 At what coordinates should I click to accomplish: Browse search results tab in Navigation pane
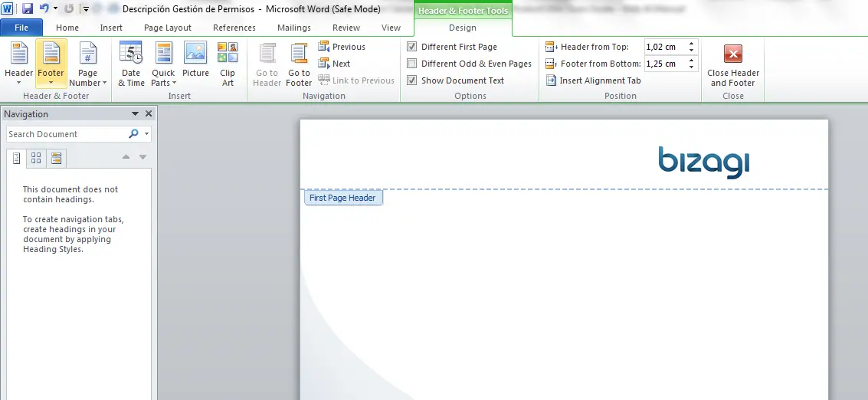coord(56,159)
